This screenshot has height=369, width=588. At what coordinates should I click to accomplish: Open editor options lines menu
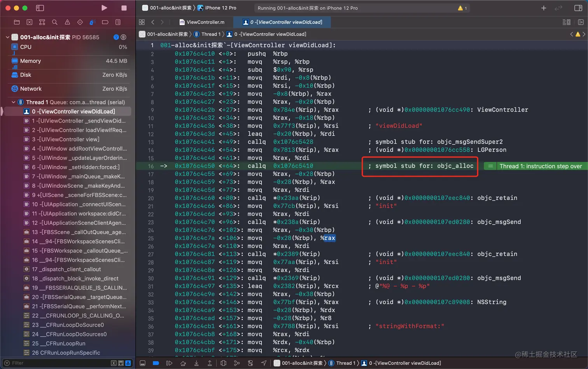(x=567, y=22)
